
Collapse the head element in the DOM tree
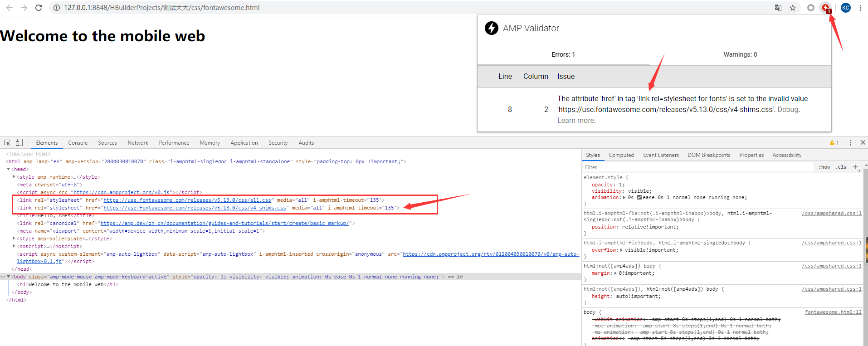tap(9, 169)
